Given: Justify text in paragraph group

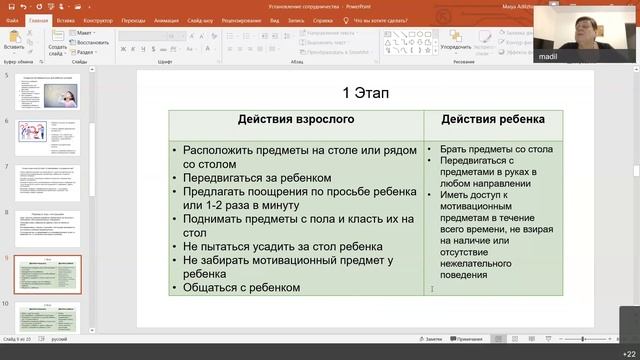Looking at the screenshot, I should pos(260,49).
